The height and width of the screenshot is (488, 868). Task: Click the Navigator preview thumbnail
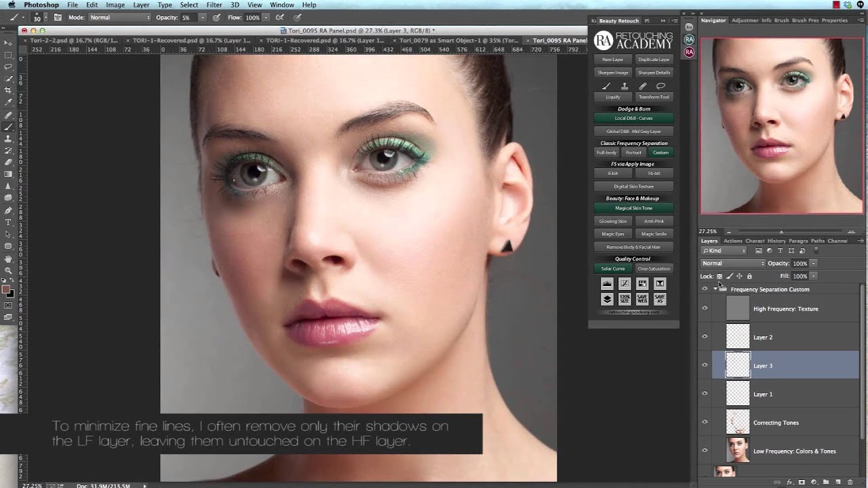click(782, 126)
